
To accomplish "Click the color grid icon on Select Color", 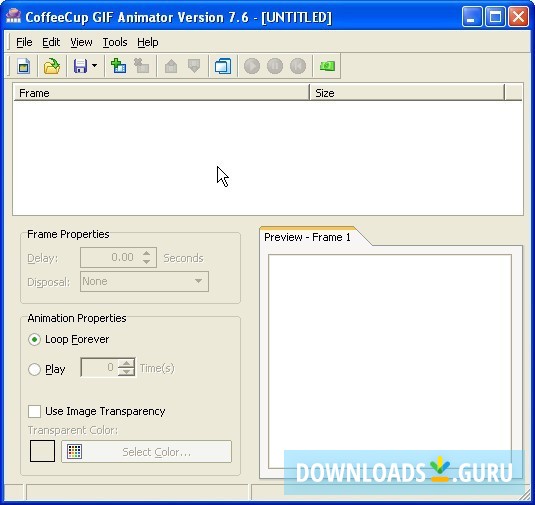I will (x=74, y=452).
